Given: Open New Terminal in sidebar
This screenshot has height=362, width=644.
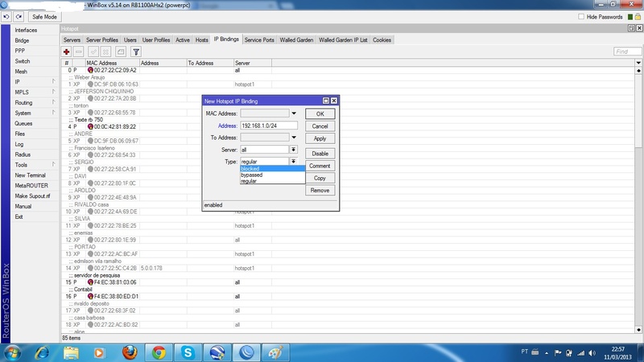Looking at the screenshot, I should pos(30,175).
